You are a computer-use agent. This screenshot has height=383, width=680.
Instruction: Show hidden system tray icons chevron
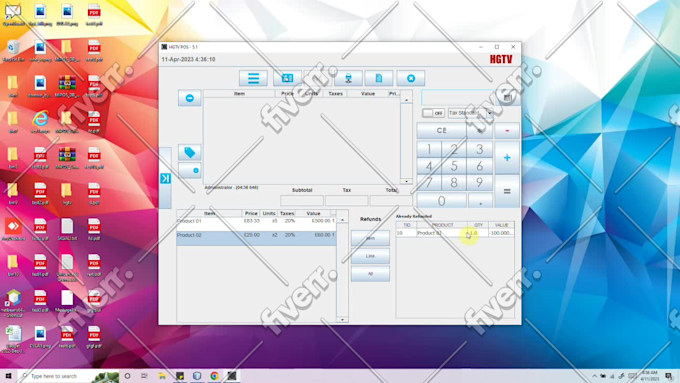point(594,376)
